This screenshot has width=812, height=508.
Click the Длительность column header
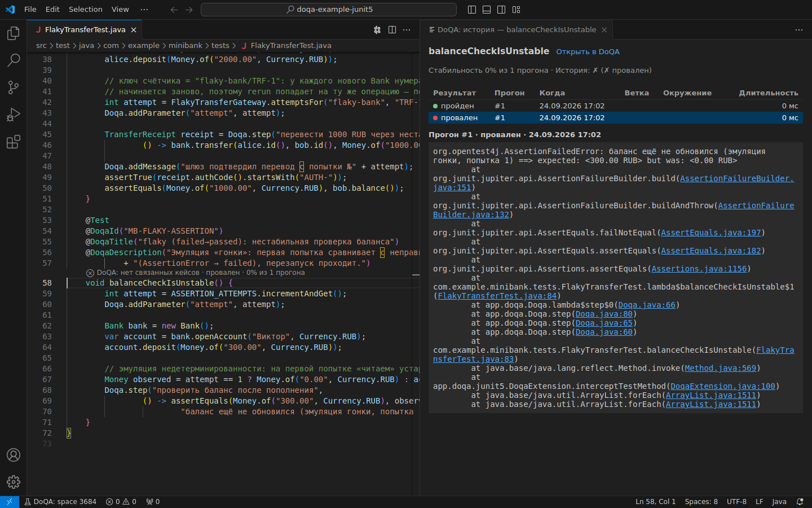pyautogui.click(x=769, y=93)
